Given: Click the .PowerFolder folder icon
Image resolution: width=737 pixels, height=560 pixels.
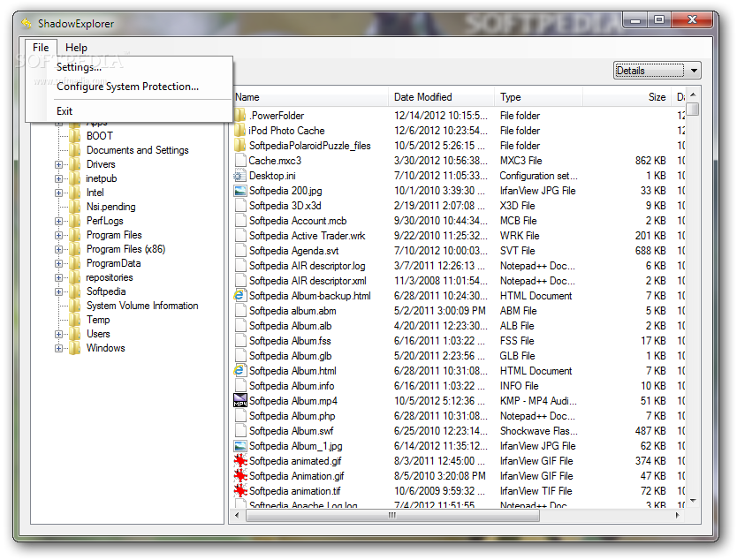Looking at the screenshot, I should [240, 115].
